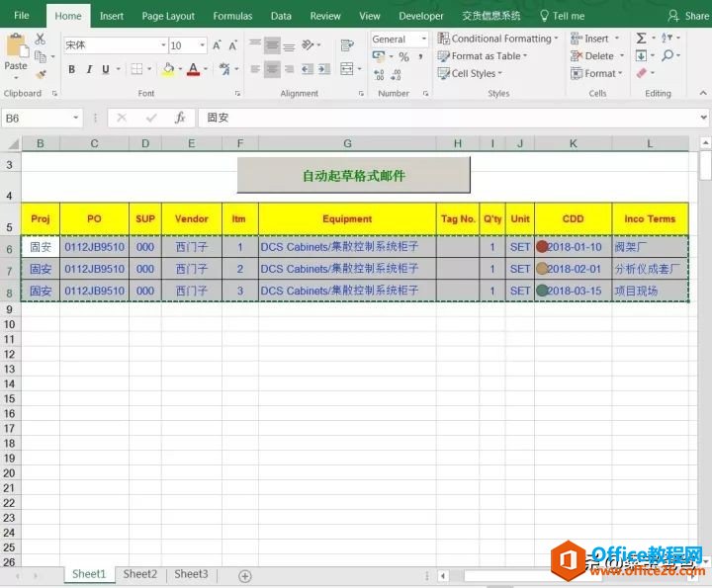Viewport: 712px width, 588px height.
Task: Click the AutoSum sigma icon
Action: pyautogui.click(x=641, y=39)
